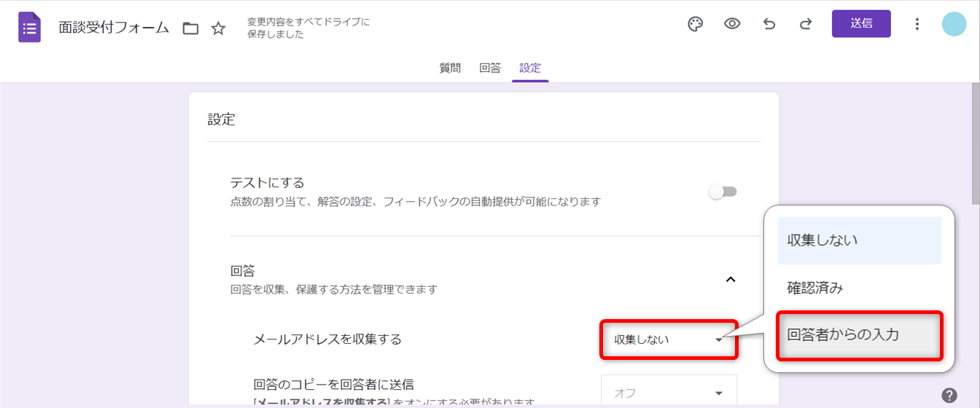Collapse the 回答 section chevron
Image resolution: width=980 pixels, height=408 pixels.
[x=731, y=279]
